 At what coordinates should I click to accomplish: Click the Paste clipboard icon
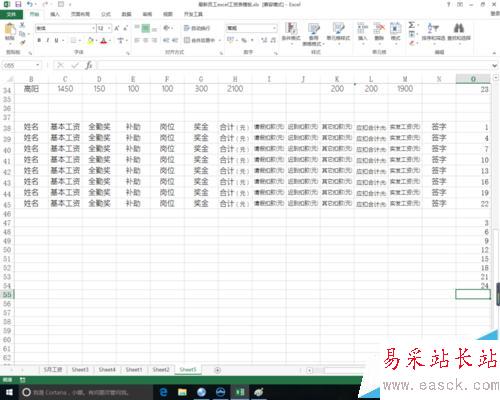(x=10, y=29)
